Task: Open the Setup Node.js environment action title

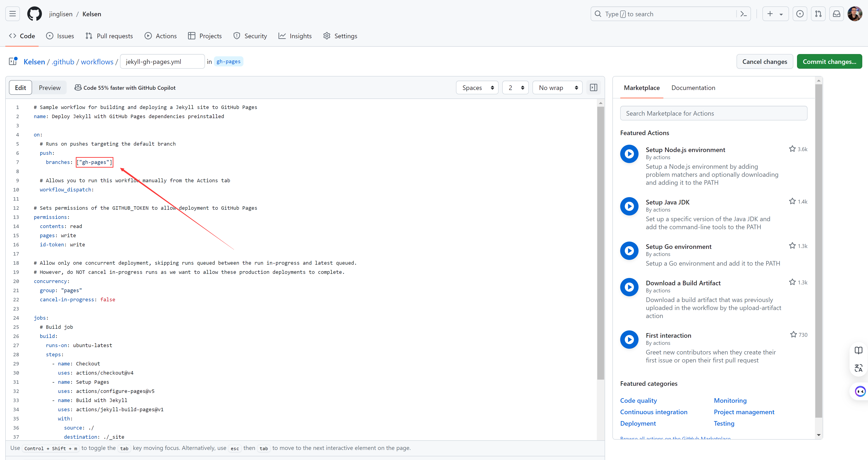Action: [x=685, y=150]
